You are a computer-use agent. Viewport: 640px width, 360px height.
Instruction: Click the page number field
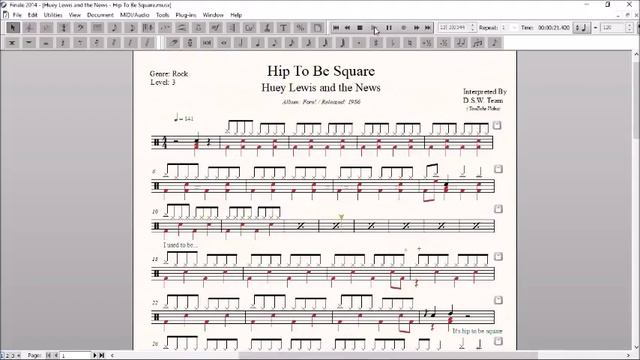(x=76, y=356)
